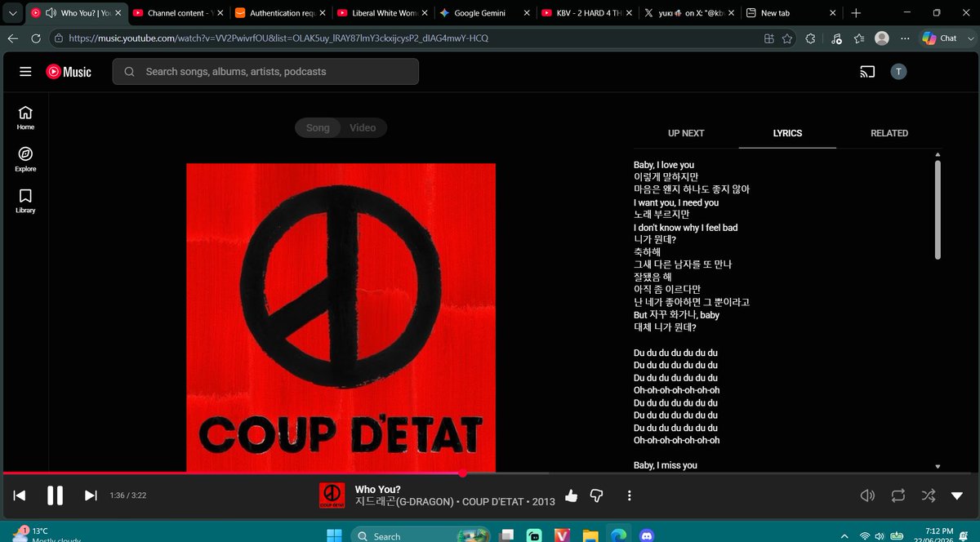Click the Who You? song title
This screenshot has height=542, width=980.
pyautogui.click(x=378, y=490)
